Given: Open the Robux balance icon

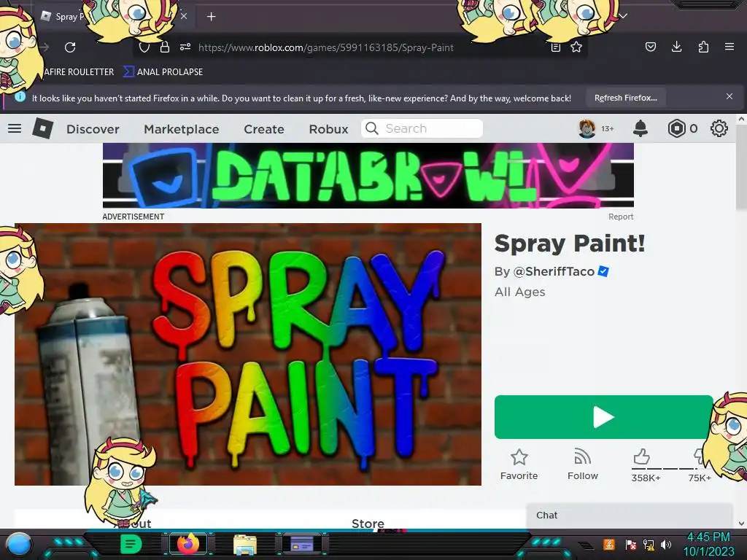Looking at the screenshot, I should 676,128.
